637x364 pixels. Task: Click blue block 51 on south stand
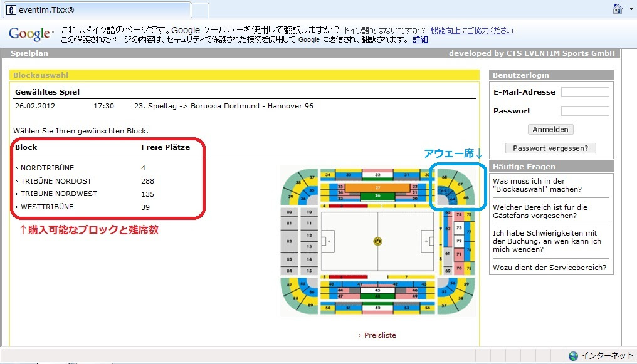(349, 308)
